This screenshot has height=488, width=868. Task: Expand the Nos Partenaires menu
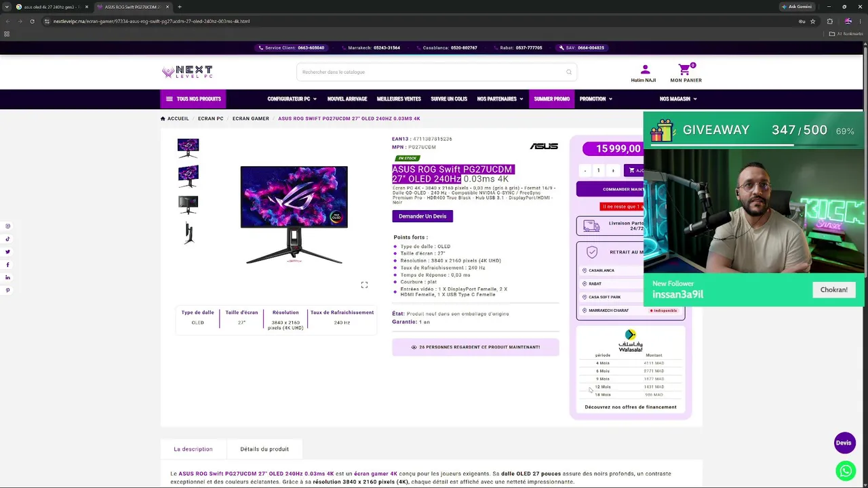pos(500,99)
